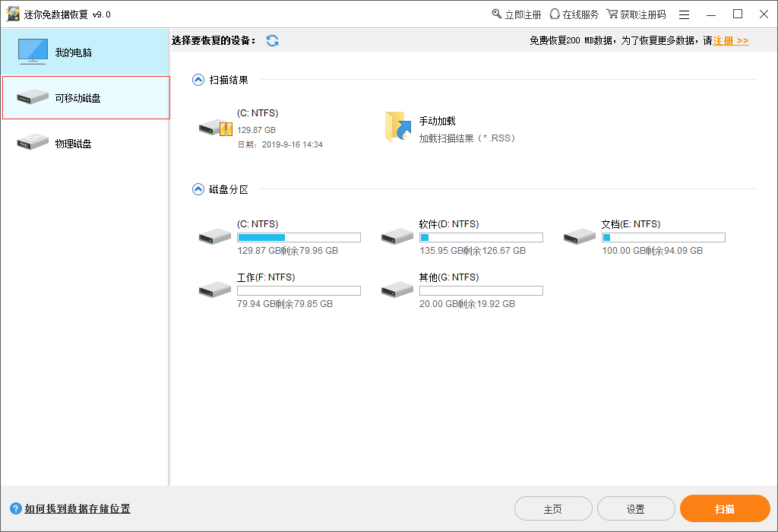This screenshot has width=778, height=532.
Task: Minimize the application window
Action: pos(711,15)
